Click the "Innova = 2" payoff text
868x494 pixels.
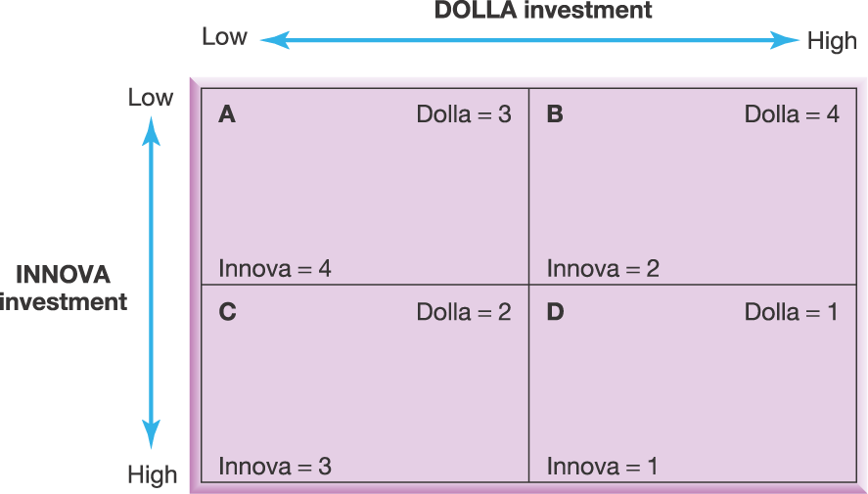tap(603, 268)
